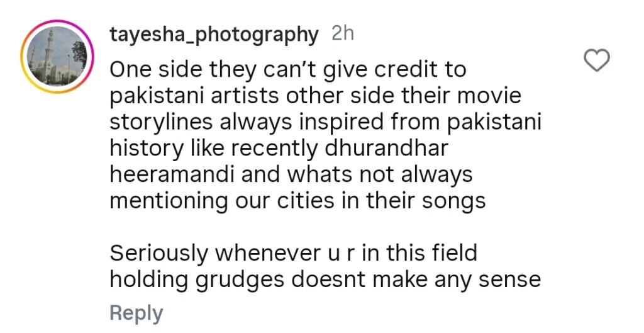
Task: Click the line "holding grudges doesnt make any sense"
Action: [325, 279]
